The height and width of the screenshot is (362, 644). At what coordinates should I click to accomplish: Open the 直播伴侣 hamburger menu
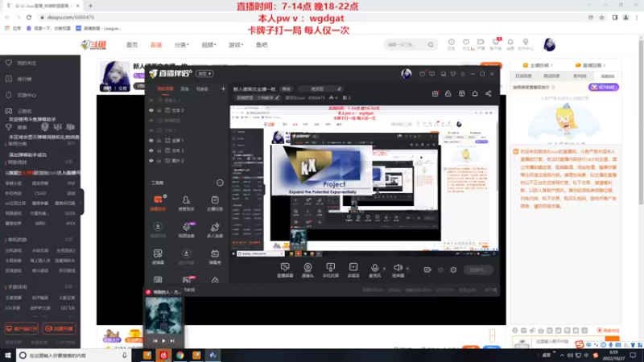463,74
